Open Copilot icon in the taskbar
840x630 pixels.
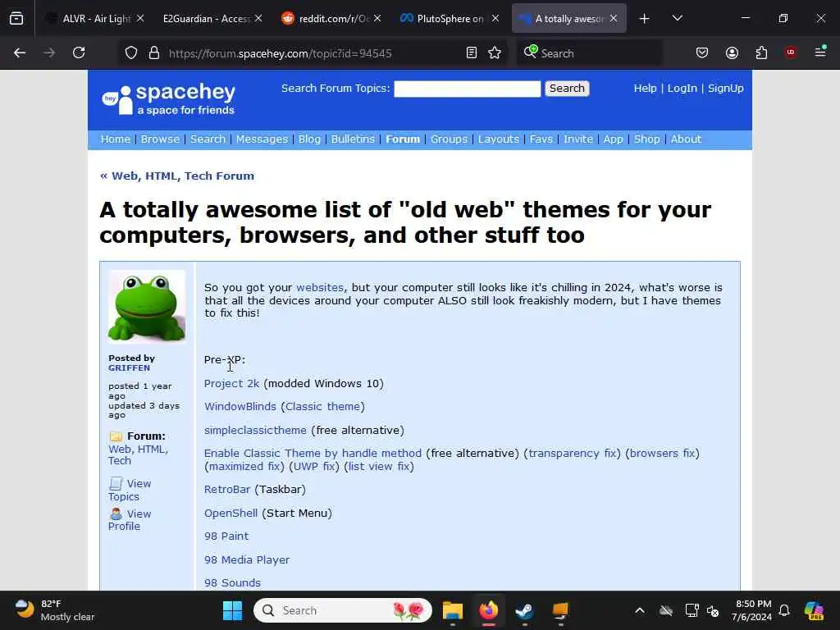814,610
